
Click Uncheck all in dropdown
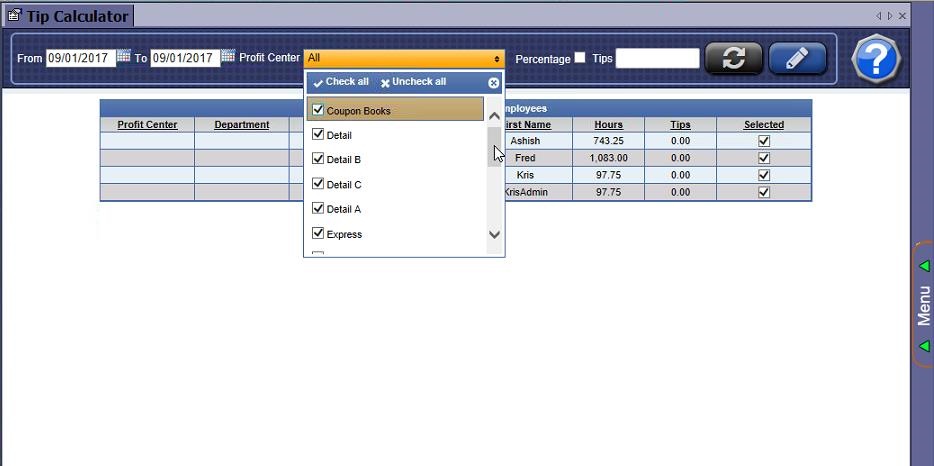click(x=413, y=82)
